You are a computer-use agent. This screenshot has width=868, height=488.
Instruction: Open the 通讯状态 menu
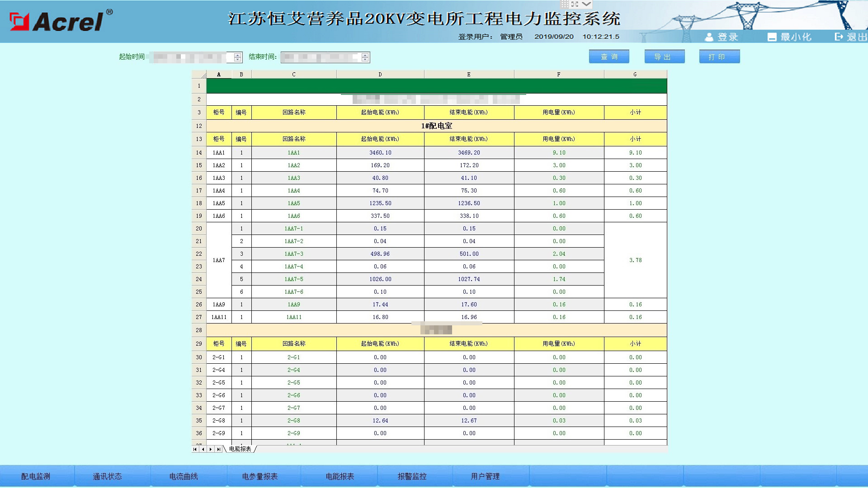(x=108, y=476)
